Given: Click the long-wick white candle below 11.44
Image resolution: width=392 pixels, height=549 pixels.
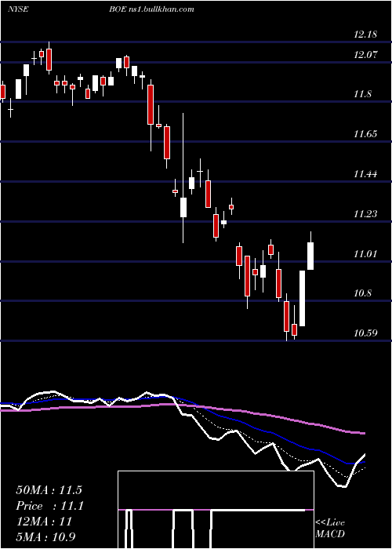Looking at the screenshot, I should [x=183, y=207].
